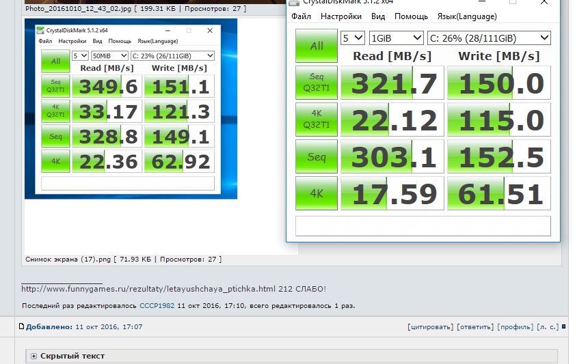Screen dimensions: 588x364
Task: Open the 1GiB test size dropdown
Action: [x=397, y=38]
